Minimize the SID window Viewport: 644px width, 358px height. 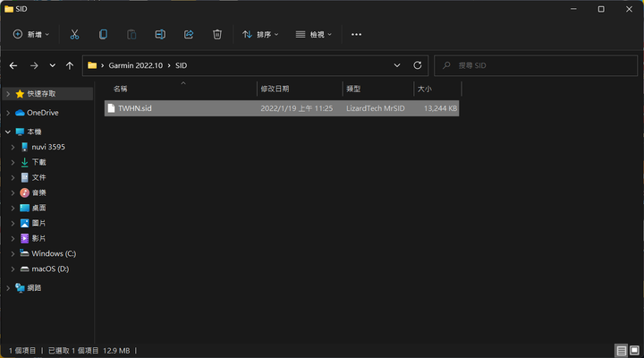pos(573,9)
